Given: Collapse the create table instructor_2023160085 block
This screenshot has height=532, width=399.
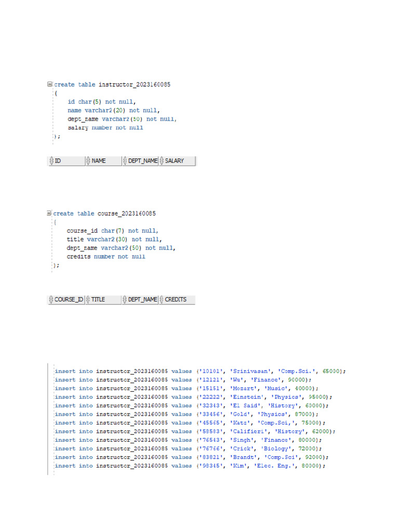Looking at the screenshot, I should [x=49, y=84].
